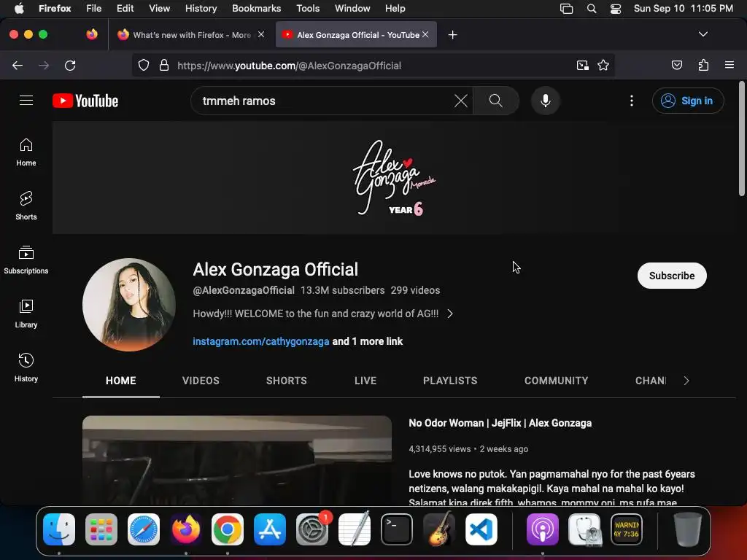Open the Apple menu
The width and height of the screenshot is (747, 560).
pyautogui.click(x=19, y=8)
